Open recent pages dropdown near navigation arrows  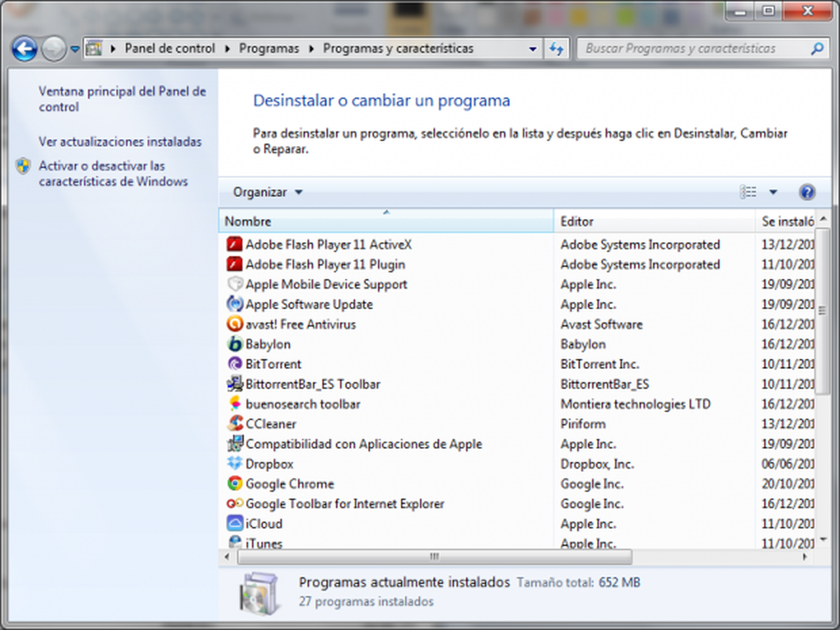(x=75, y=49)
